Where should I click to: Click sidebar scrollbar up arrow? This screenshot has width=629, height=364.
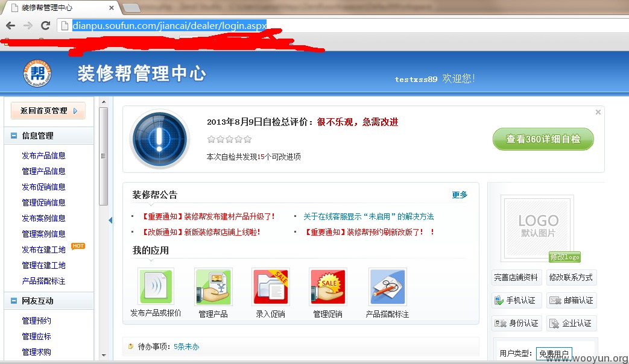[x=104, y=102]
